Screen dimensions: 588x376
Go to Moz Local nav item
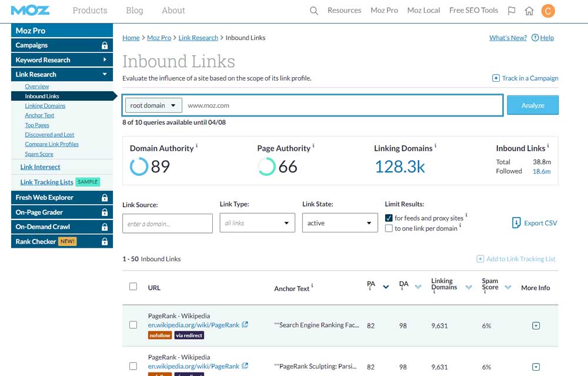[424, 11]
